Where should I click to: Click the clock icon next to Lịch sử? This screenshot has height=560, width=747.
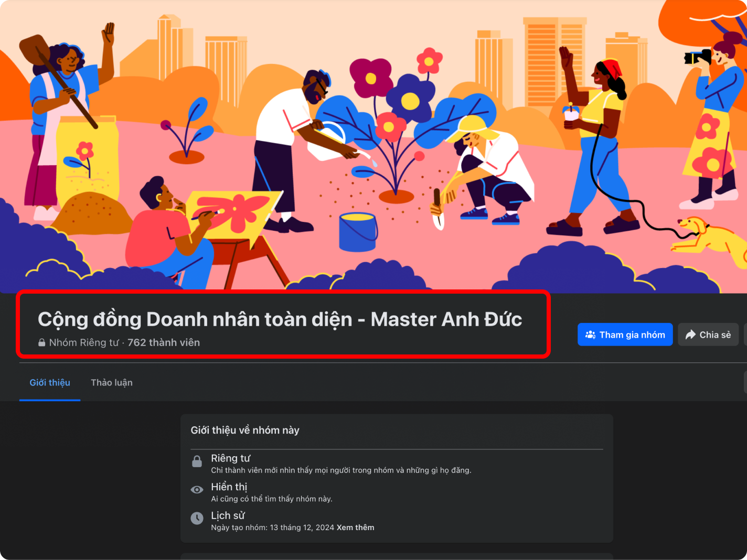(197, 518)
